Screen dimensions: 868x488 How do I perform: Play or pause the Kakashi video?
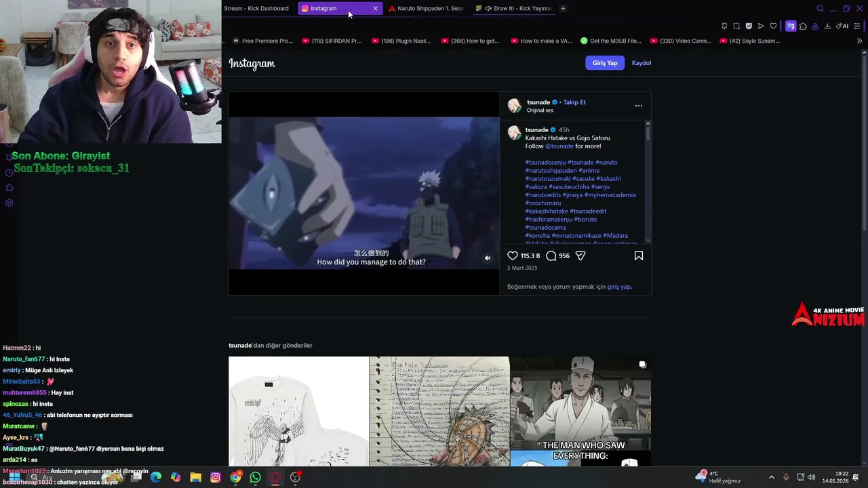(364, 193)
